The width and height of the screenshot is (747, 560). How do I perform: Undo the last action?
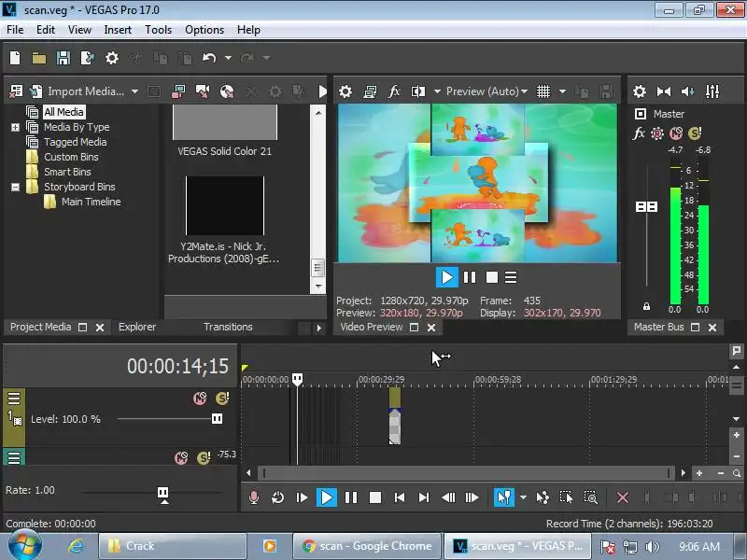(x=209, y=58)
